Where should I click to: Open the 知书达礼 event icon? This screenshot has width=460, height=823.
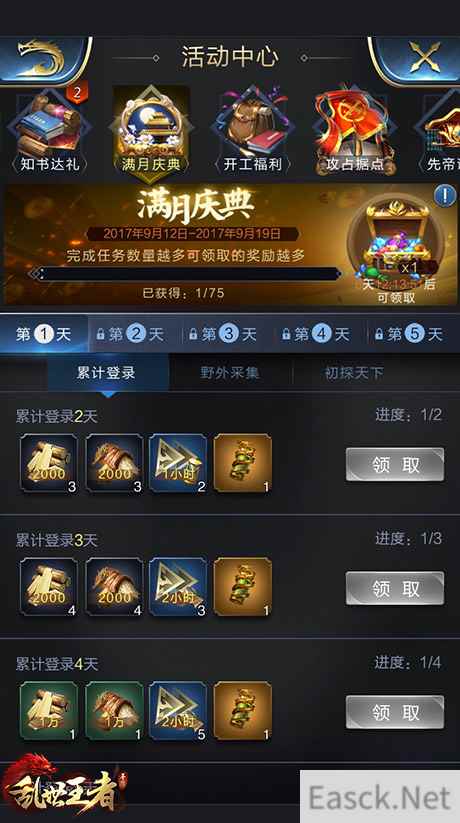(49, 131)
